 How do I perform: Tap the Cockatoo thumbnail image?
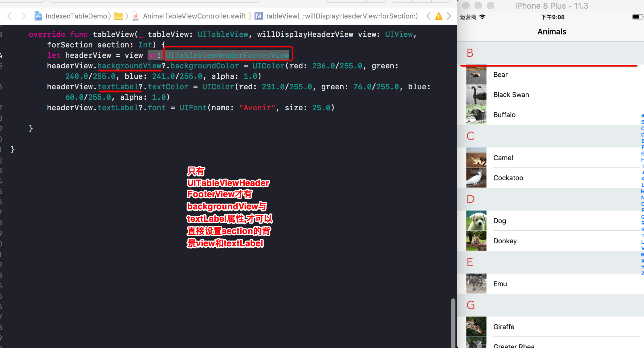coord(476,178)
